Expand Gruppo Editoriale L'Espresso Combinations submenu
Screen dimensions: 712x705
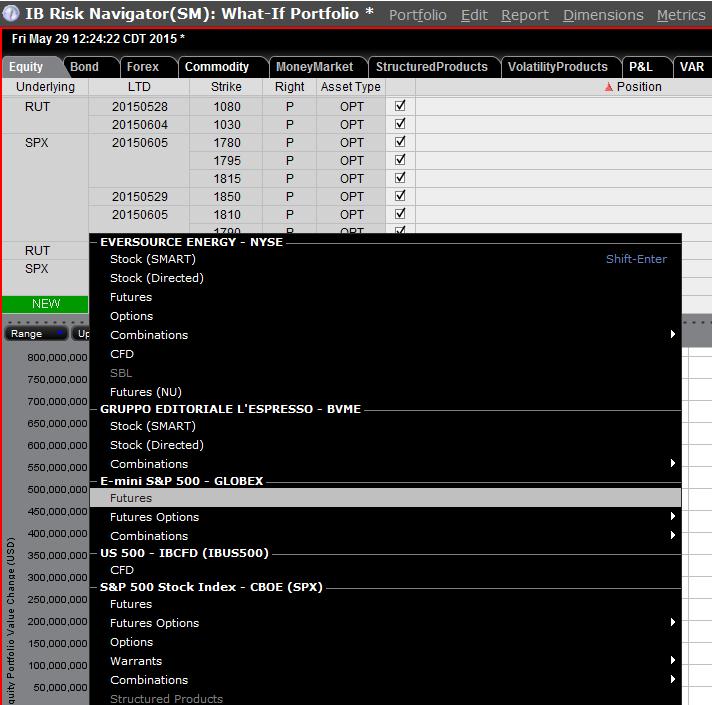point(672,463)
